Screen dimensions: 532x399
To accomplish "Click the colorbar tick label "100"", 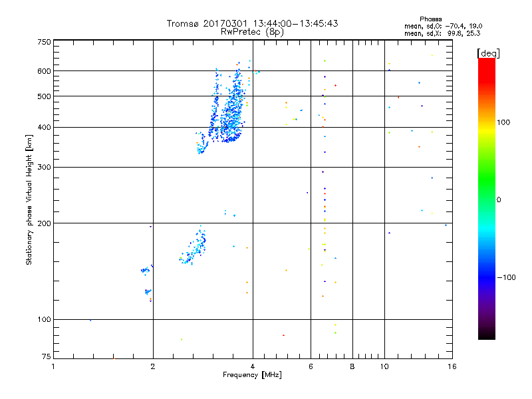I will pos(503,122).
